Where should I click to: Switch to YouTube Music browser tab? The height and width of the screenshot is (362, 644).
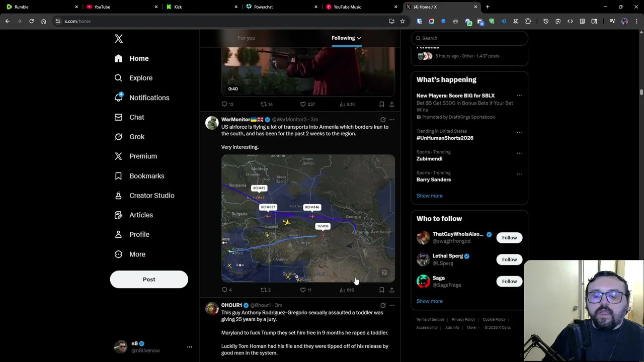pos(362,7)
